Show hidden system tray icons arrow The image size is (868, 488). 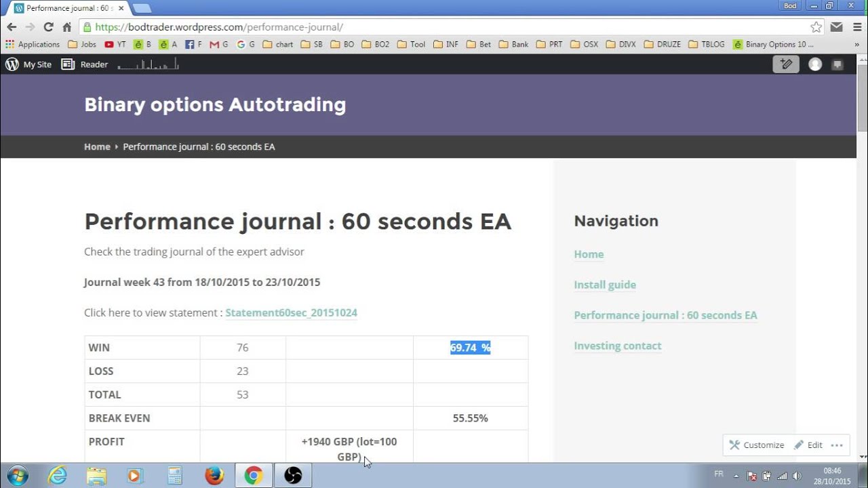tap(736, 476)
